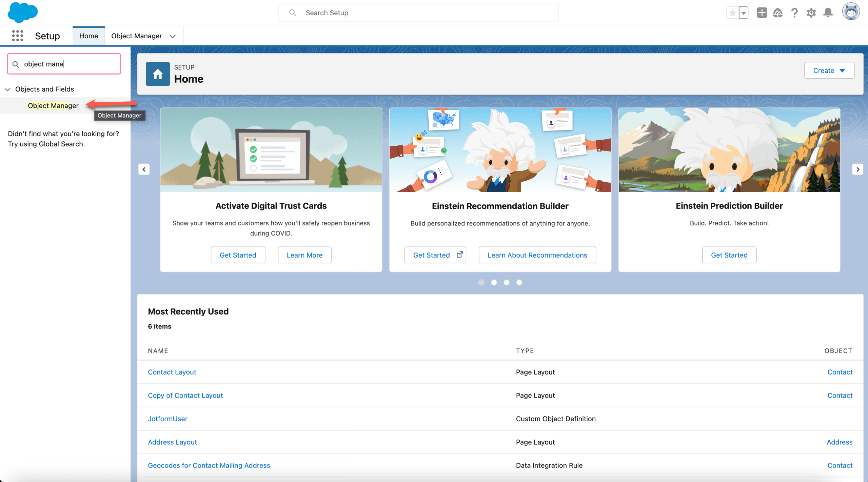The width and height of the screenshot is (868, 482).
Task: Expand the Object Manager tab chevron
Action: (x=173, y=36)
